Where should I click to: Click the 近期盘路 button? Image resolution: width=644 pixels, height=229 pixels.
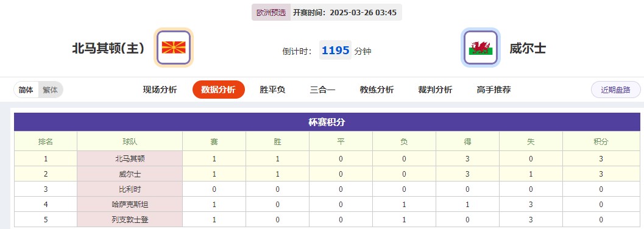[x=615, y=90]
